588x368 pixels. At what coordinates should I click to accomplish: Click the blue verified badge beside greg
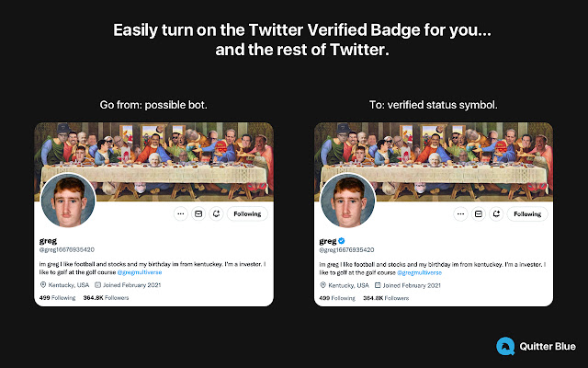point(344,239)
